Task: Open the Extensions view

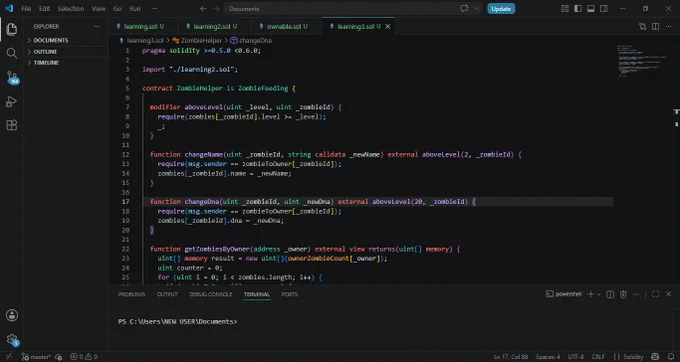Action: pos(12,125)
